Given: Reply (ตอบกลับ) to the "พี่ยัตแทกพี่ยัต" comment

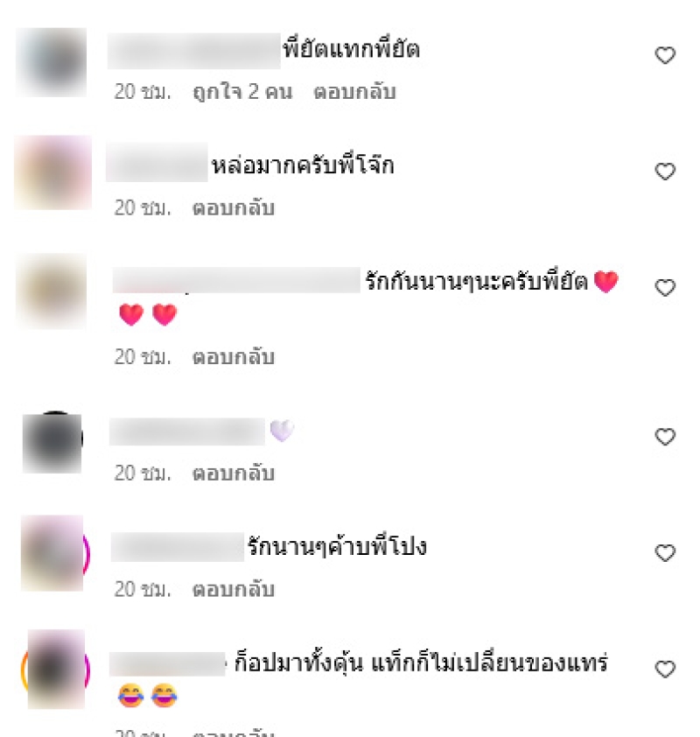Looking at the screenshot, I should click(354, 92).
